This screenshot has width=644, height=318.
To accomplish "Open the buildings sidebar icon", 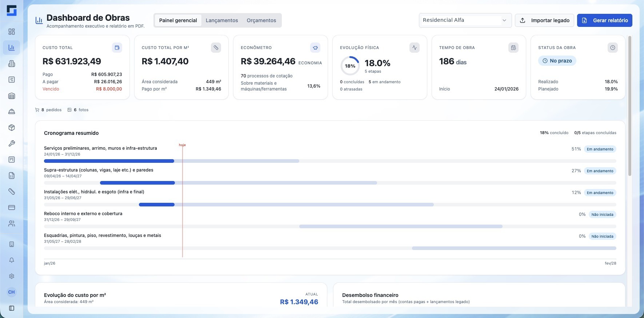I will pyautogui.click(x=12, y=64).
